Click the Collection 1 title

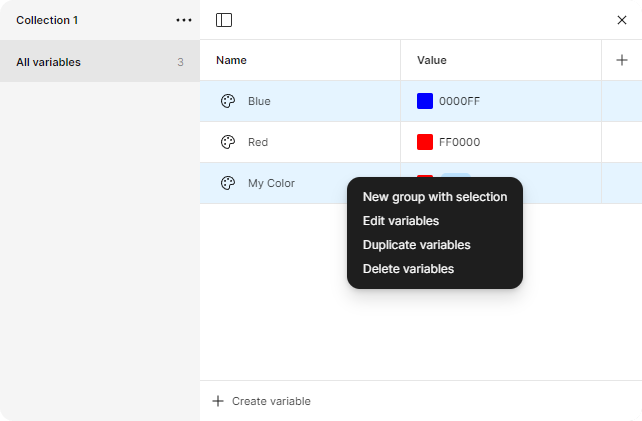click(47, 20)
